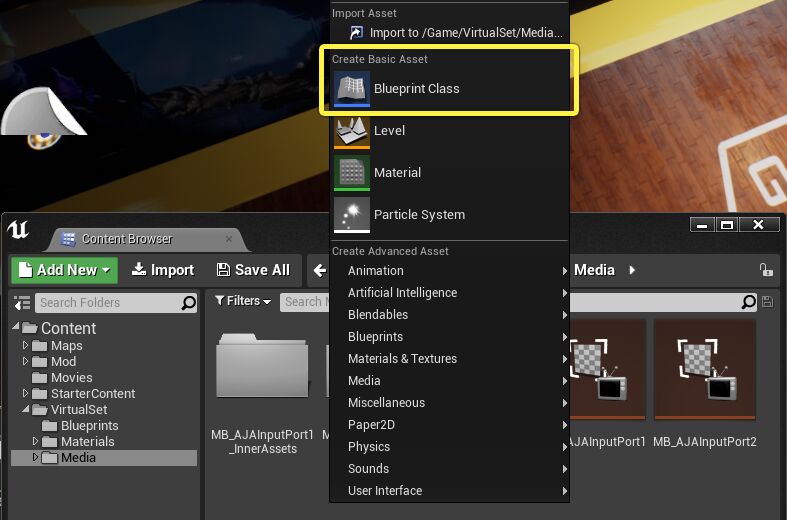Click the Level asset icon

[352, 131]
